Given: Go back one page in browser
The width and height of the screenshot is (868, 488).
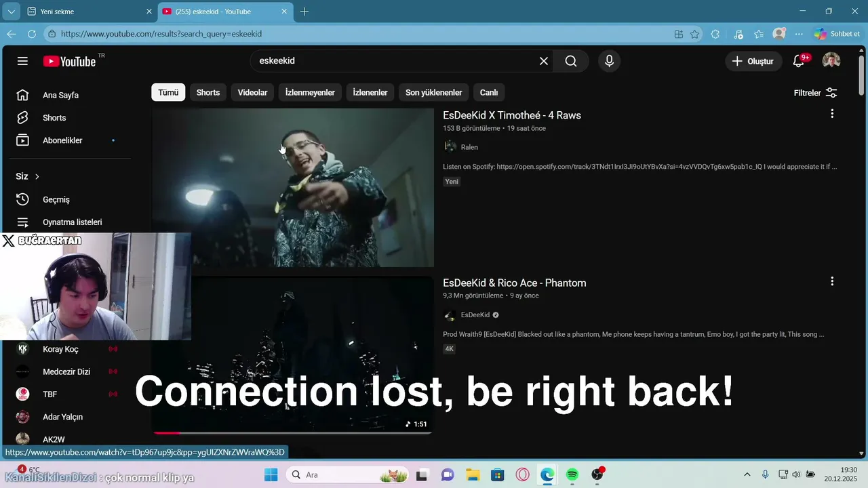Looking at the screenshot, I should point(12,34).
